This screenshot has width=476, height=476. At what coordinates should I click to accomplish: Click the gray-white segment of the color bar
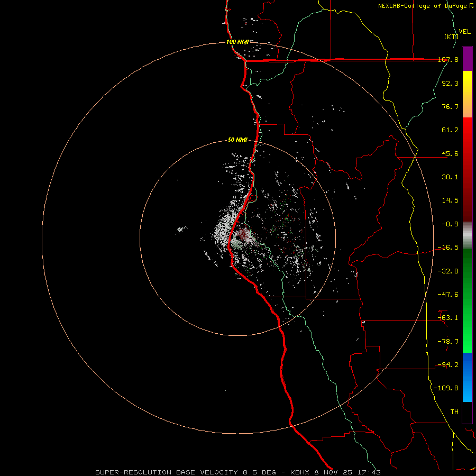pos(467,235)
